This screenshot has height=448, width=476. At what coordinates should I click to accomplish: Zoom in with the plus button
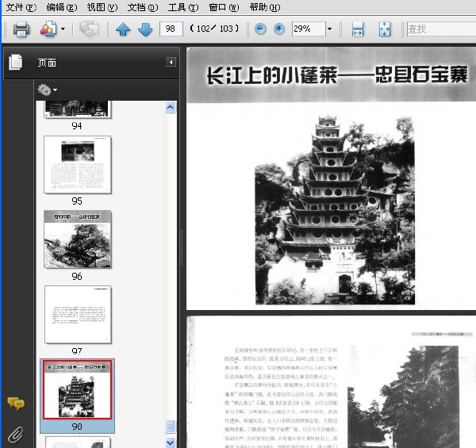tap(279, 29)
